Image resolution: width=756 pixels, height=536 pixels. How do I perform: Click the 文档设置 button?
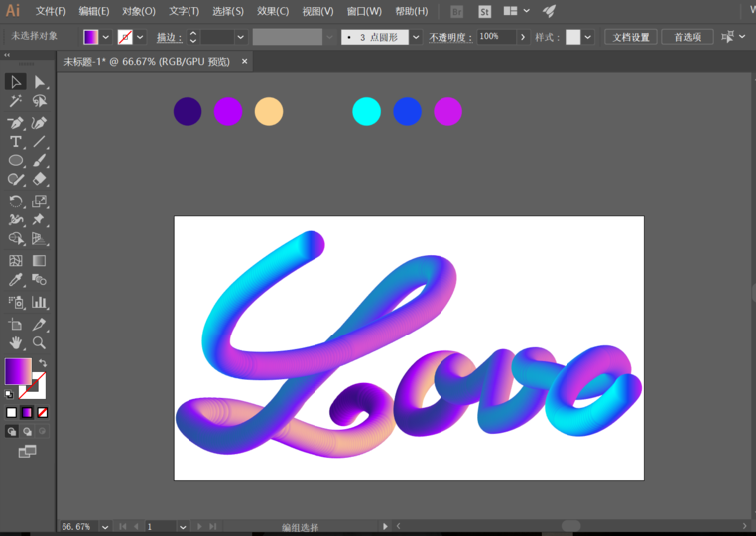pyautogui.click(x=630, y=37)
